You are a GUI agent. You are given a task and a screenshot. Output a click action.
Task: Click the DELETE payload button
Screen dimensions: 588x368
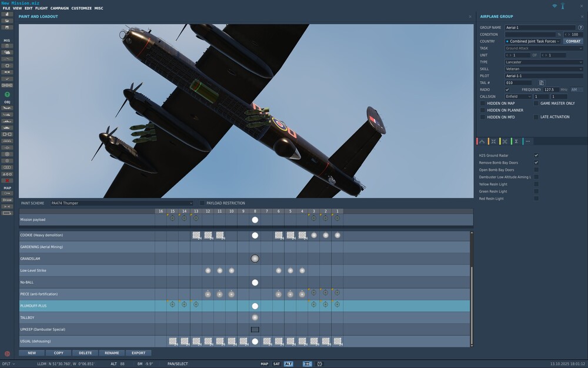85,353
